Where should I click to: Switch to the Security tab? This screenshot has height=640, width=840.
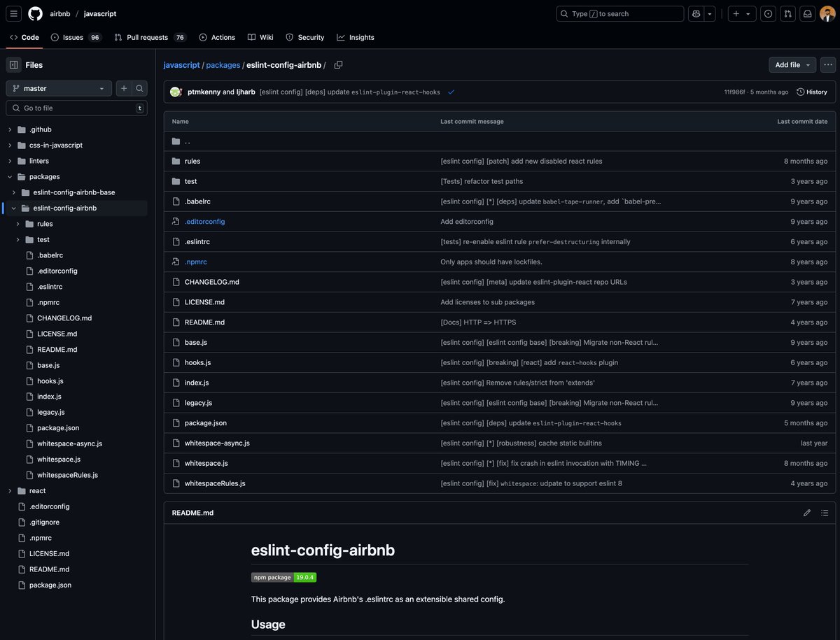click(304, 37)
